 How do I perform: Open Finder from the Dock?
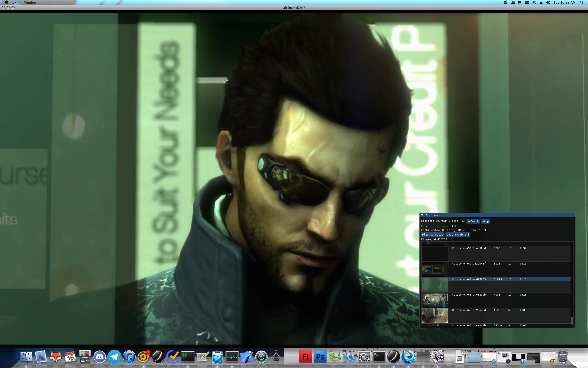tap(26, 357)
